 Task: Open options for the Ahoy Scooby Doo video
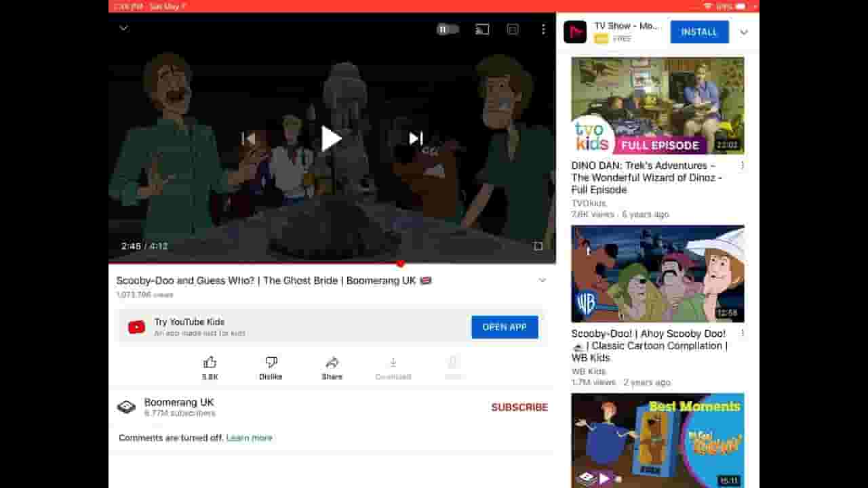point(743,333)
